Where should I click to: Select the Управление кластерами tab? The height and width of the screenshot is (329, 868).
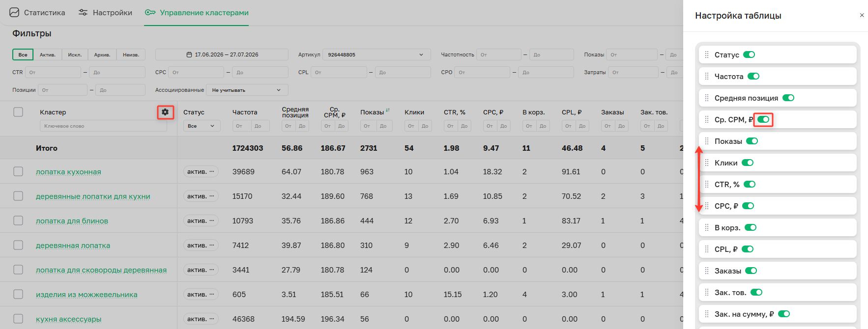coord(197,12)
